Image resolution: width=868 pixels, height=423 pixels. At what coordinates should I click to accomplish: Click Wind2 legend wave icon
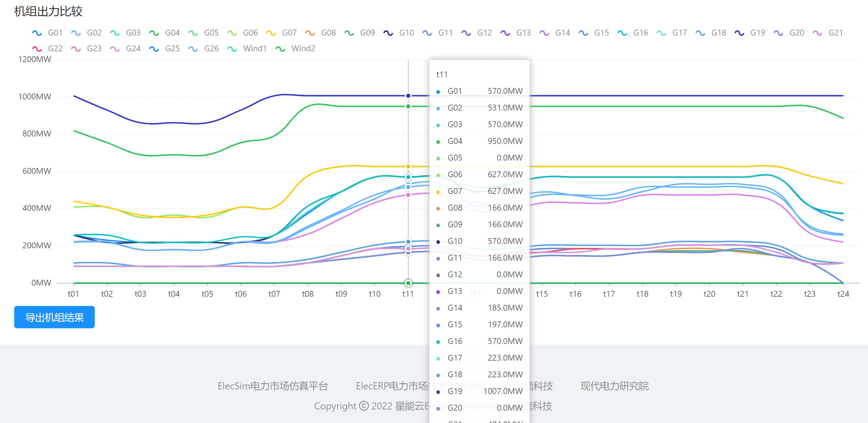(280, 48)
